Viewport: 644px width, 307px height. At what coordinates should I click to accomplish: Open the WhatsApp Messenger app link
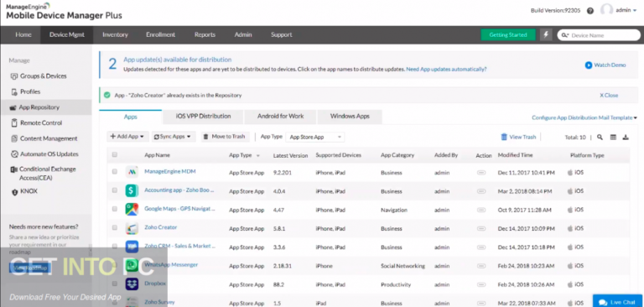tap(171, 265)
